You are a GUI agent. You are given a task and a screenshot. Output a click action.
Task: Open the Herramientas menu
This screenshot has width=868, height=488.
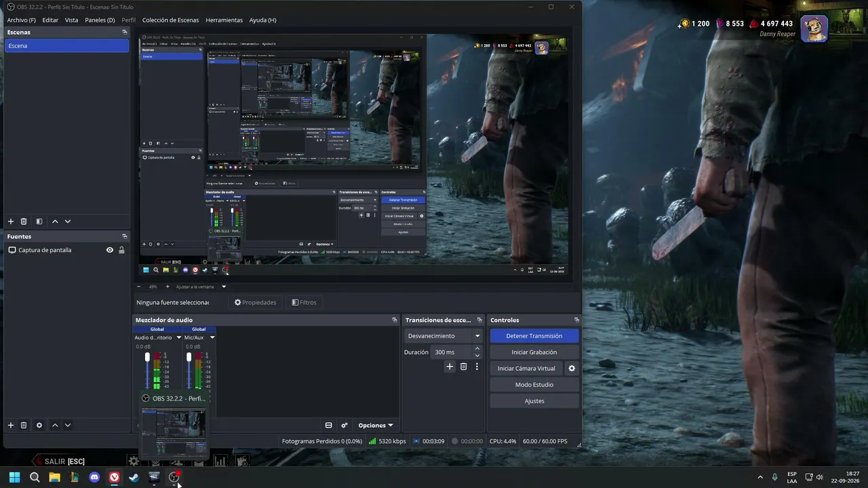point(224,20)
